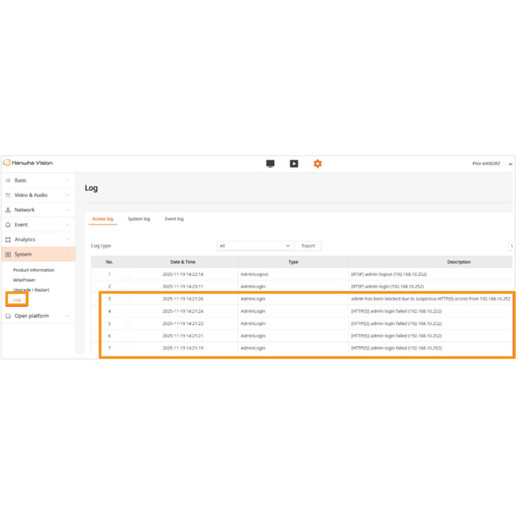Viewport: 520px width, 520px height.
Task: Click the 2025-11-19 14:21:24 timestamp
Action: click(183, 311)
